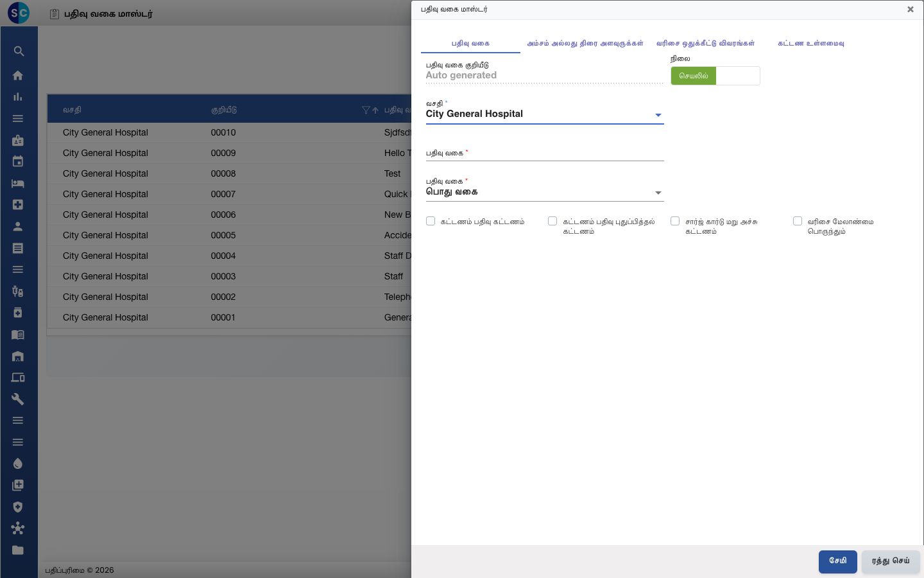Open the medicine bottles icon in the sidebar
This screenshot has height=578, width=924.
tap(18, 291)
